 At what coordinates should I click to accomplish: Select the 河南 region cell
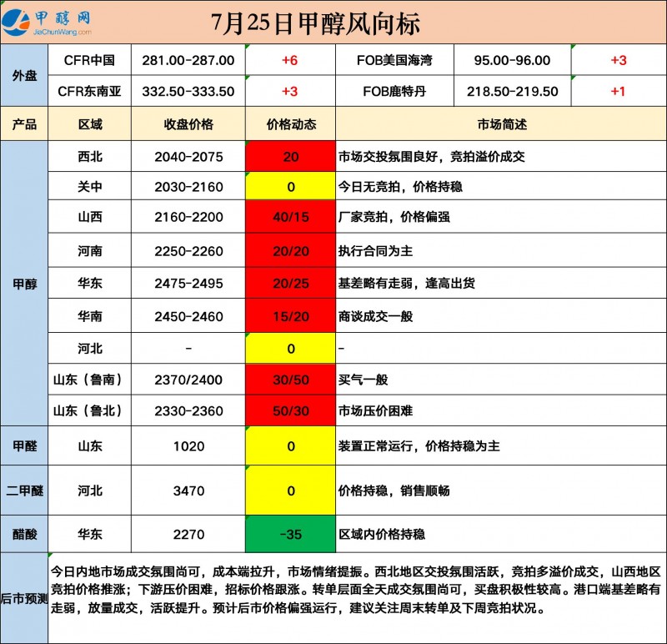click(x=90, y=250)
